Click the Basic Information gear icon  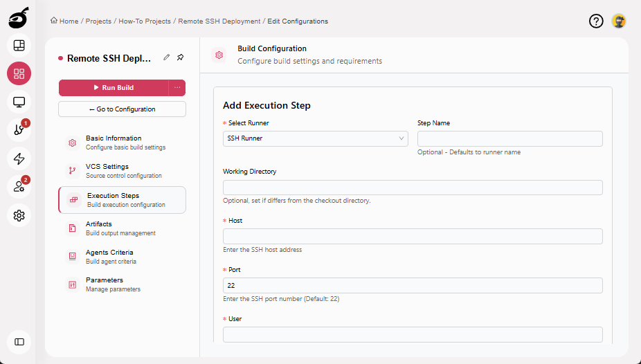tap(73, 143)
